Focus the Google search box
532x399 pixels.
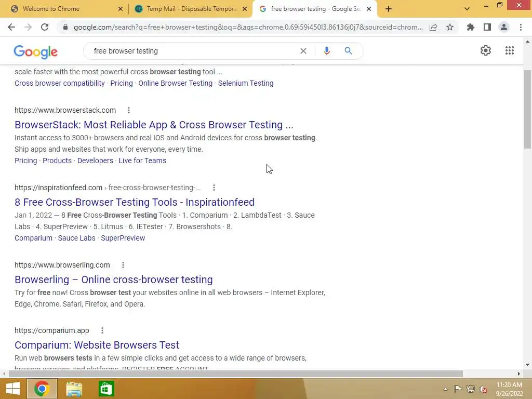click(193, 51)
